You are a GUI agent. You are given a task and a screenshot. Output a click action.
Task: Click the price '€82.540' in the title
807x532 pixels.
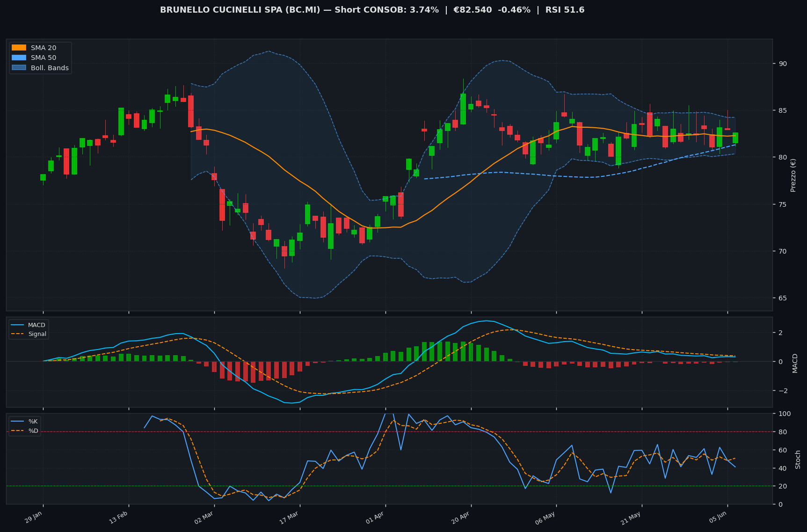(472, 10)
